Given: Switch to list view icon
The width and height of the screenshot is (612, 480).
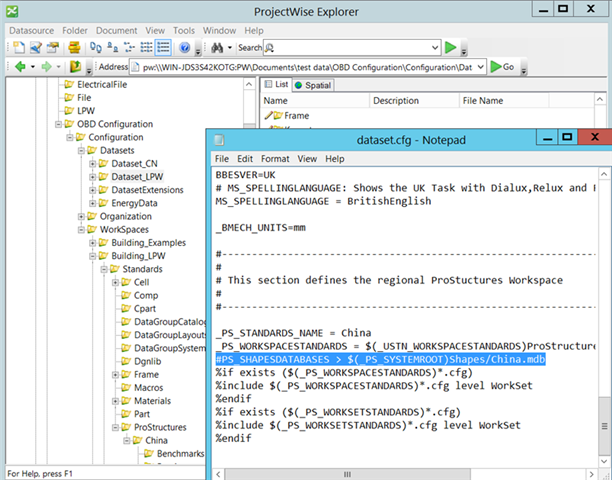Looking at the screenshot, I should [x=146, y=48].
